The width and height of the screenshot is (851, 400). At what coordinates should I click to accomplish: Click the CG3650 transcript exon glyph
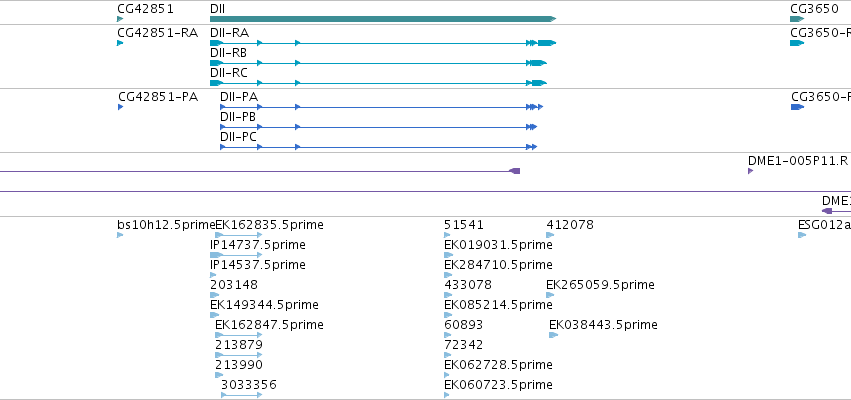point(797,43)
